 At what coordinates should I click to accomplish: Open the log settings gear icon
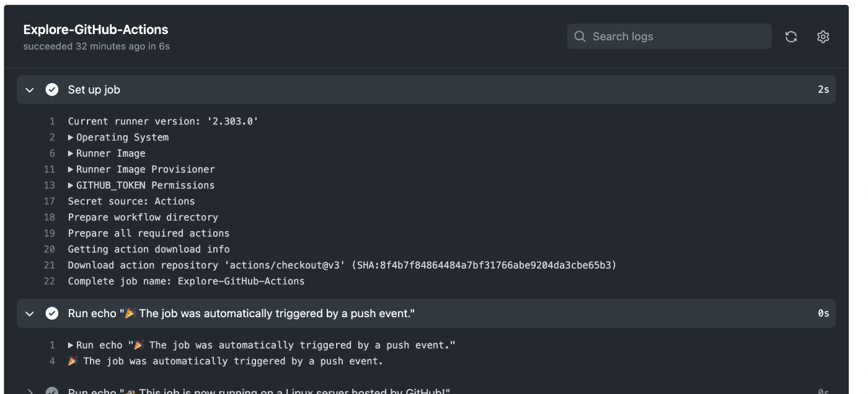(823, 37)
